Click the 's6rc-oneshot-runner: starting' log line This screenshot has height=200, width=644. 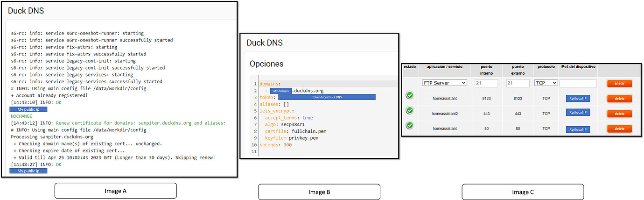(77, 34)
